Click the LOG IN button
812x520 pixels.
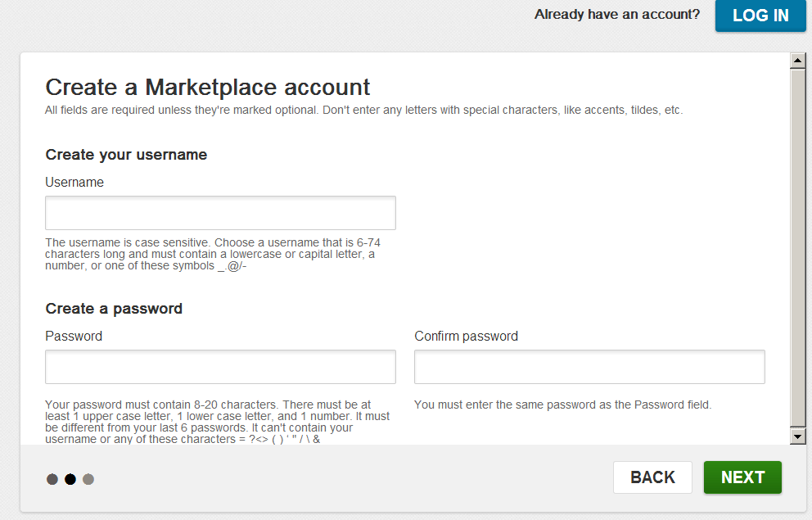click(x=760, y=16)
